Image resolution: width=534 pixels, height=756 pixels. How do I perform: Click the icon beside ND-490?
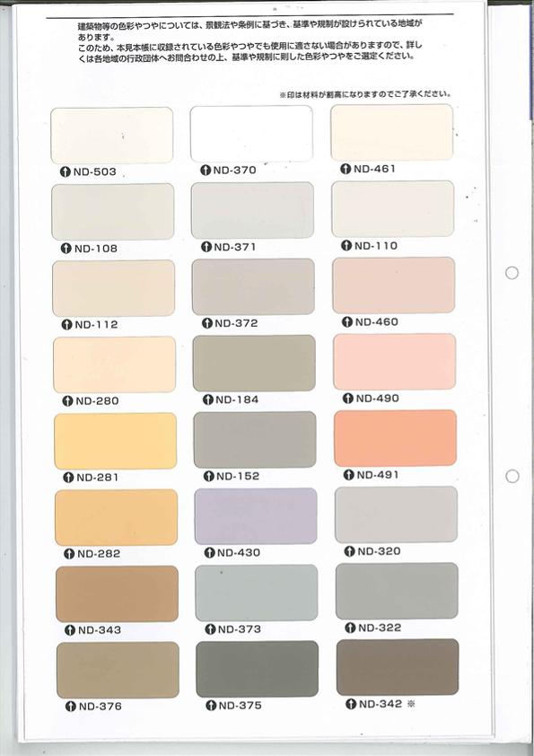348,399
